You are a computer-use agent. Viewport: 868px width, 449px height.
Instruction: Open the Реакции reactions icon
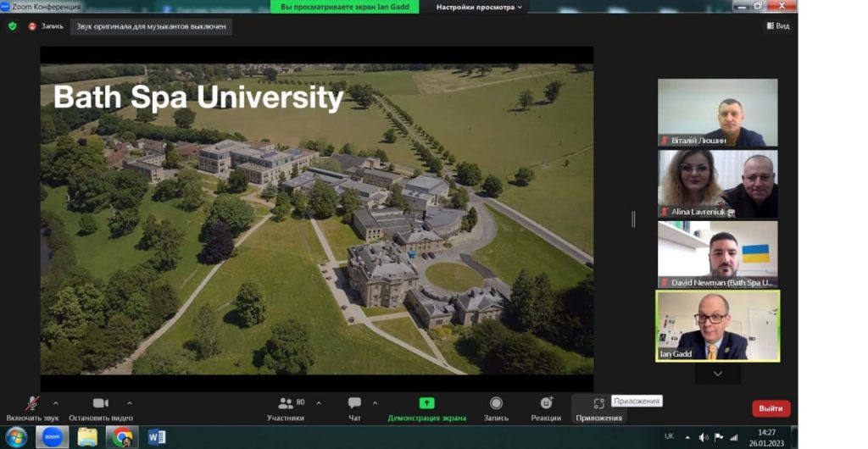coord(546,403)
